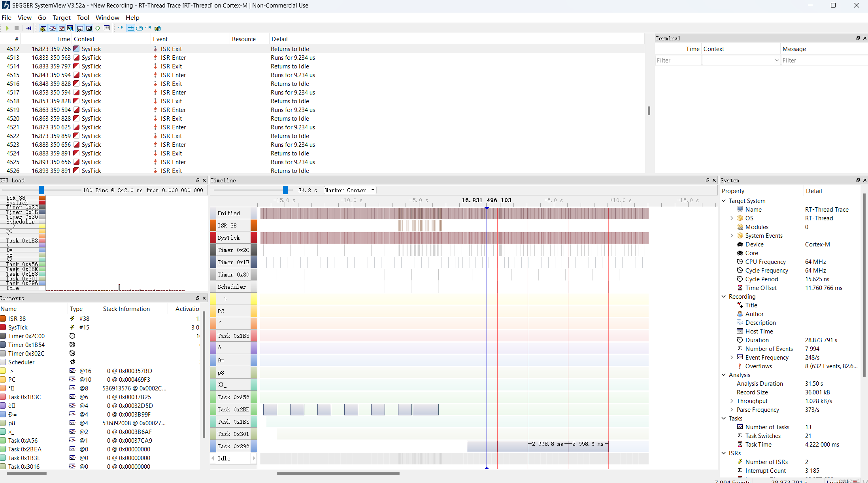Expand the OS entry under Target System
The height and width of the screenshot is (483, 868).
(x=732, y=218)
